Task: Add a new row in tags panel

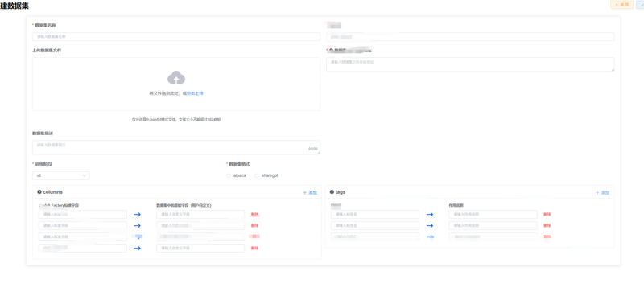Action: point(602,192)
